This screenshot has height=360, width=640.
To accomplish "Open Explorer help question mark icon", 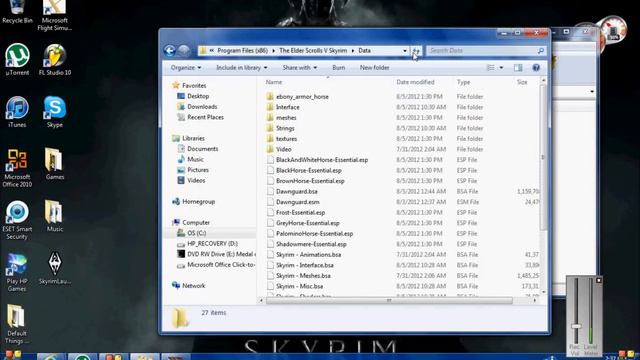I will [536, 68].
